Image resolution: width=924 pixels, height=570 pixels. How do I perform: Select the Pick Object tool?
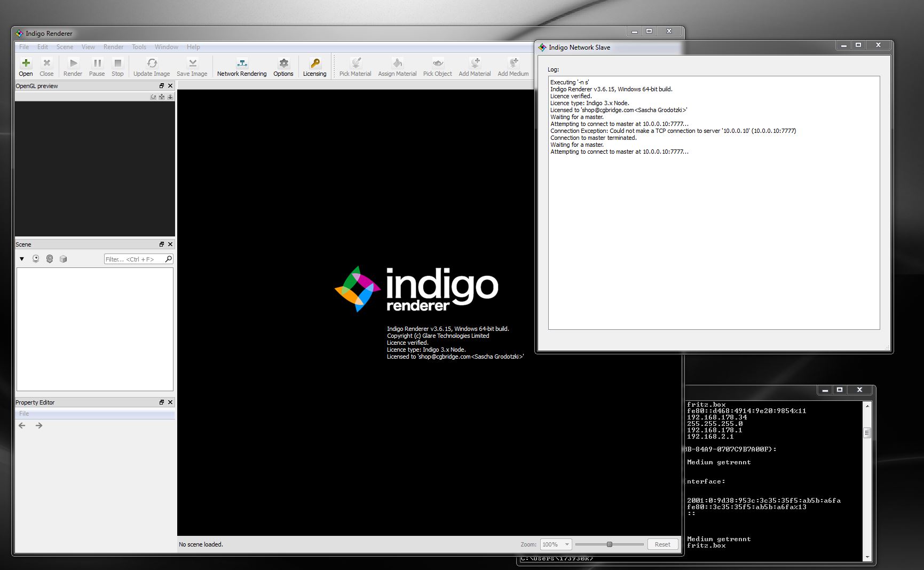438,67
